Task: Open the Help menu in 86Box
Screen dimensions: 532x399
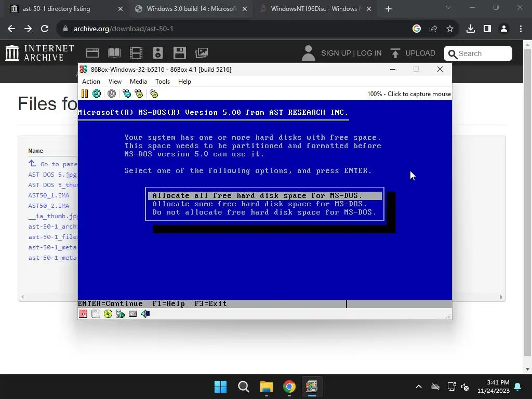Action: pos(184,82)
